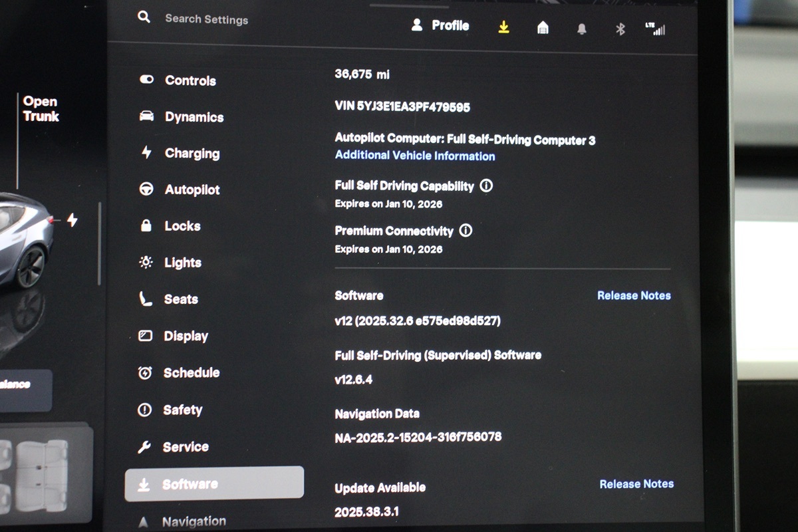This screenshot has height=532, width=798.
Task: Switch to the Safety tab
Action: click(x=146, y=410)
